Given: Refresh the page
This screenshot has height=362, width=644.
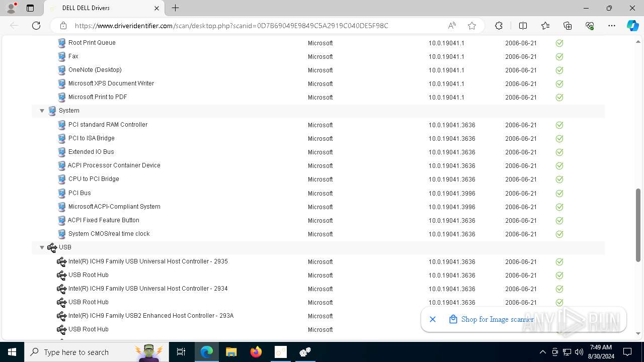Looking at the screenshot, I should tap(36, 26).
